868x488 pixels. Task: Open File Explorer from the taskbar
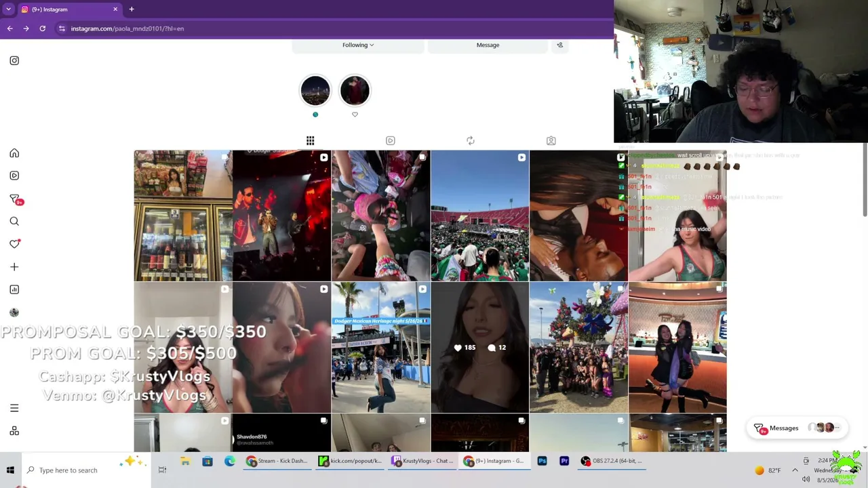click(185, 462)
